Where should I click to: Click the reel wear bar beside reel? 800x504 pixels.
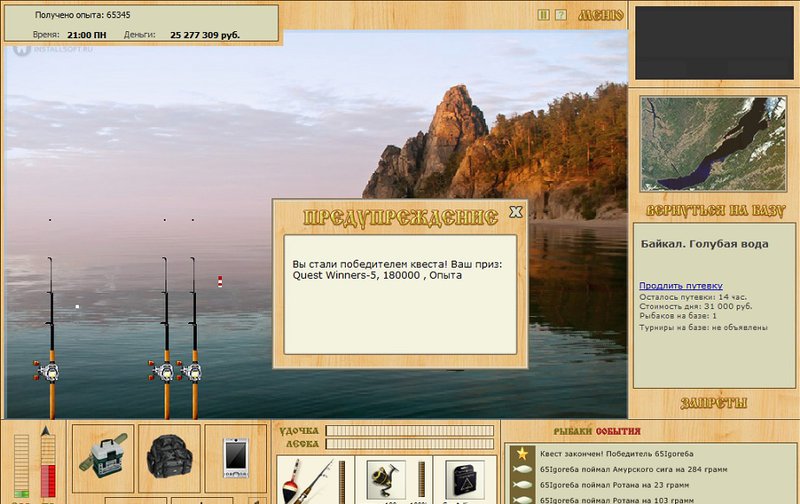(421, 480)
